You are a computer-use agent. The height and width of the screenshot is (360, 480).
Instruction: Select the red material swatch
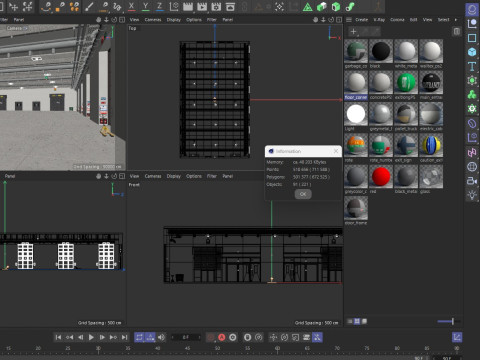tap(381, 176)
